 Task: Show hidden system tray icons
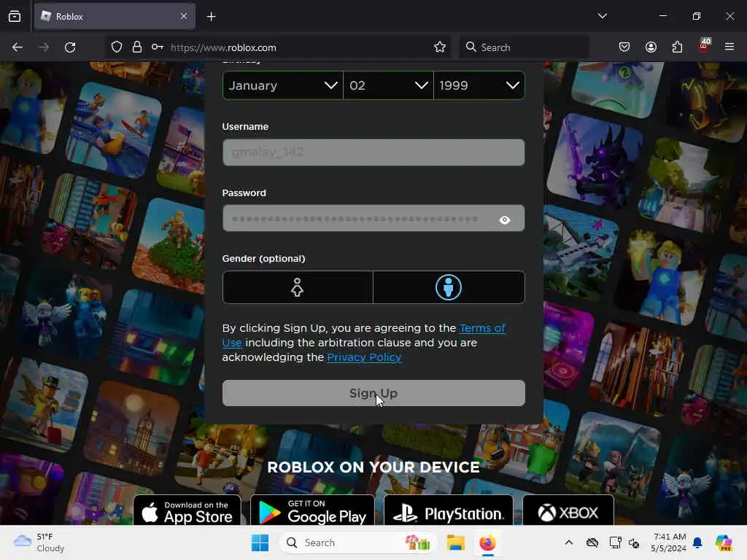[569, 542]
